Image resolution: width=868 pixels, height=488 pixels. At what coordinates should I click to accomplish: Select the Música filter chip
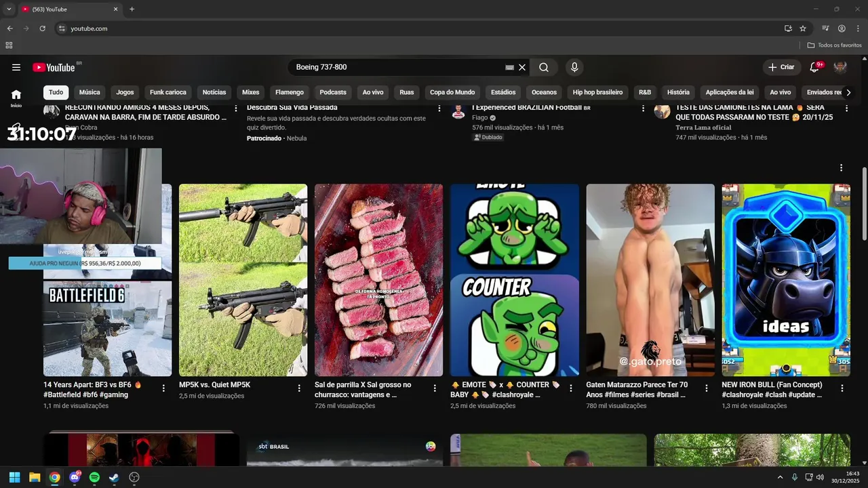click(x=90, y=92)
